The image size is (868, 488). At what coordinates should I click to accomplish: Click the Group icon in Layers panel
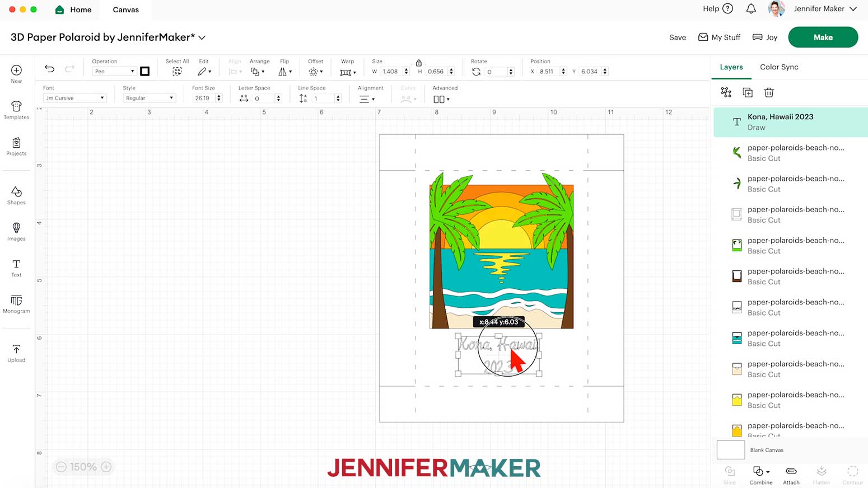(x=726, y=92)
